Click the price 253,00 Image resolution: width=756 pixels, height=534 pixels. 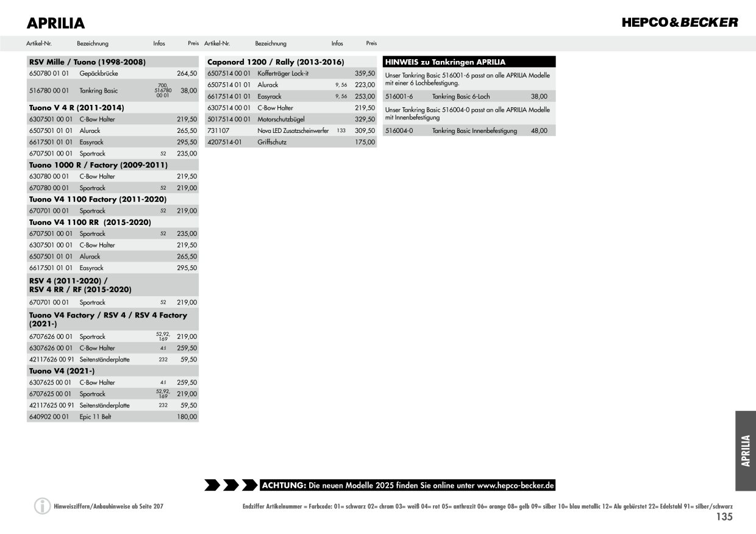365,96
